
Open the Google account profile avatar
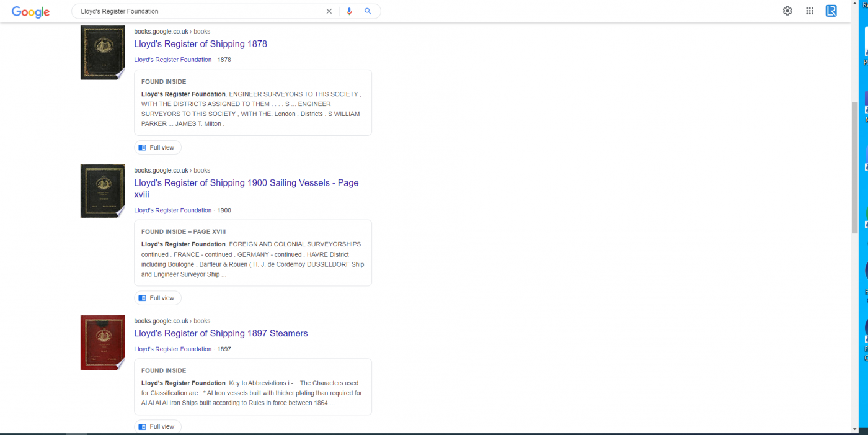[831, 11]
